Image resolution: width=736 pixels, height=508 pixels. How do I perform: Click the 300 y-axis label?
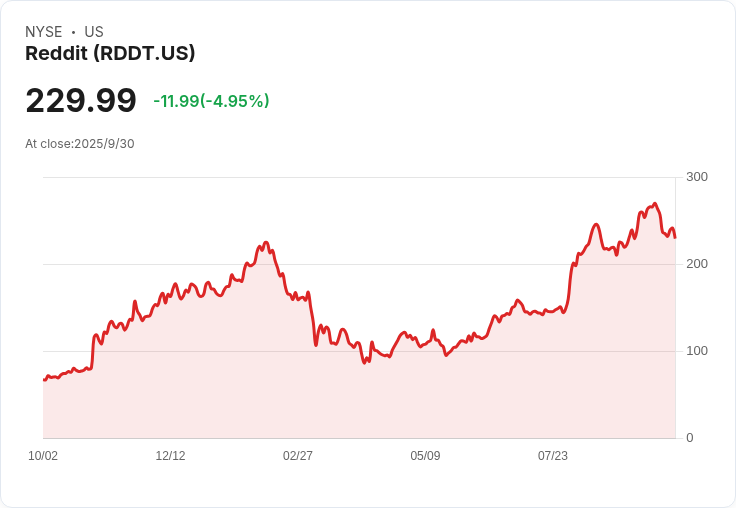click(x=697, y=177)
